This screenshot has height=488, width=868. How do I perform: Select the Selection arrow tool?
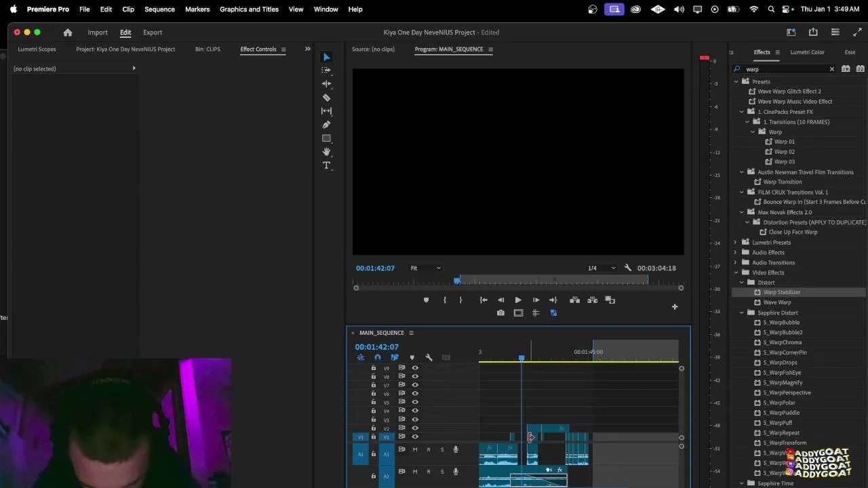[326, 57]
